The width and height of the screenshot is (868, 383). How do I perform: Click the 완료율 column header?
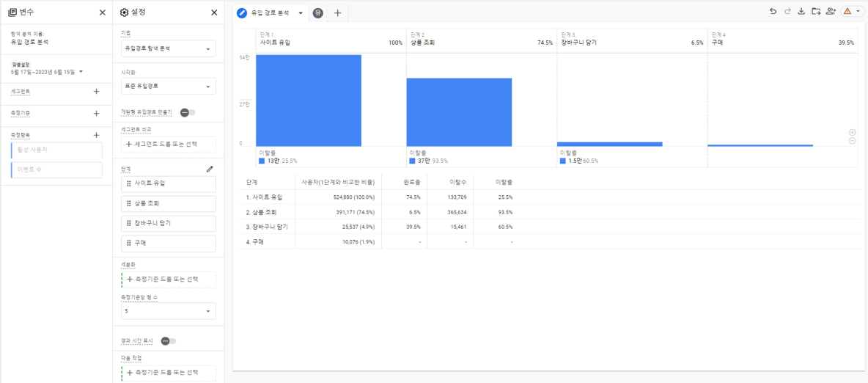pyautogui.click(x=411, y=182)
